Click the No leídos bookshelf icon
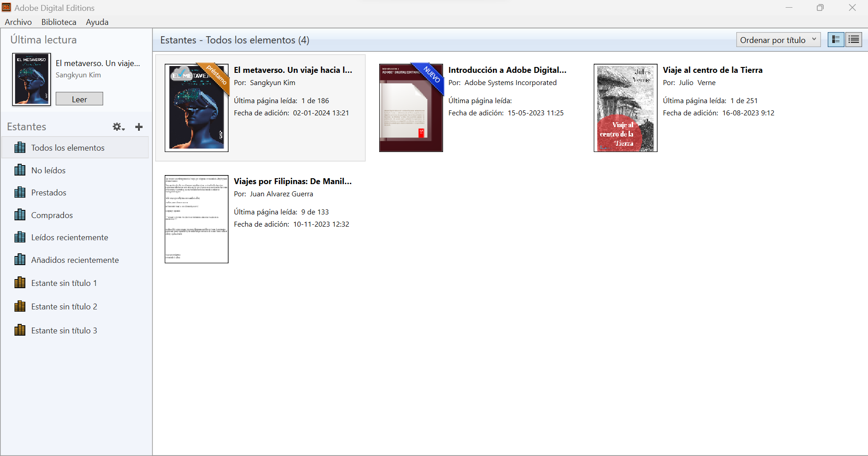 20,170
